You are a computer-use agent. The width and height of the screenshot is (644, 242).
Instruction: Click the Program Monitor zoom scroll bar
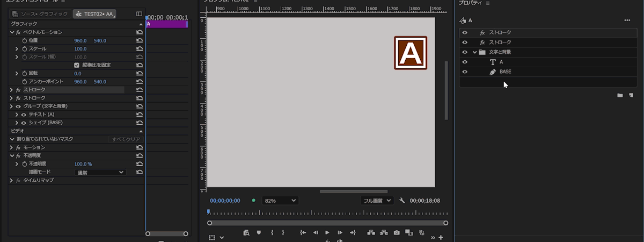tap(327, 223)
